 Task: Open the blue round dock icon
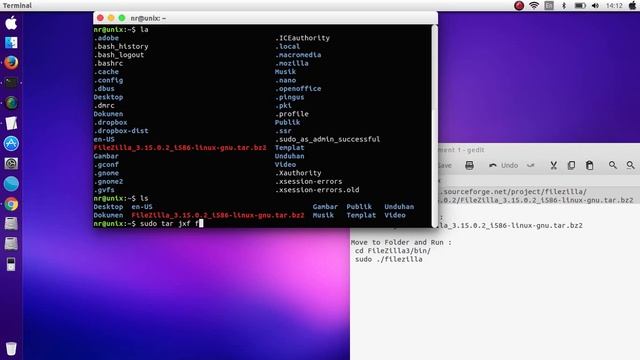(x=11, y=184)
